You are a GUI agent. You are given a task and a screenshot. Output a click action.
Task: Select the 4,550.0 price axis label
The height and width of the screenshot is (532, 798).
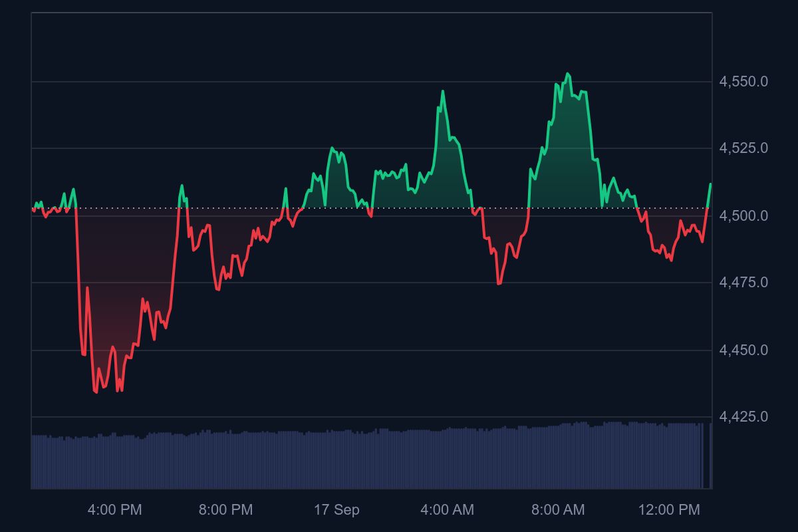point(743,82)
